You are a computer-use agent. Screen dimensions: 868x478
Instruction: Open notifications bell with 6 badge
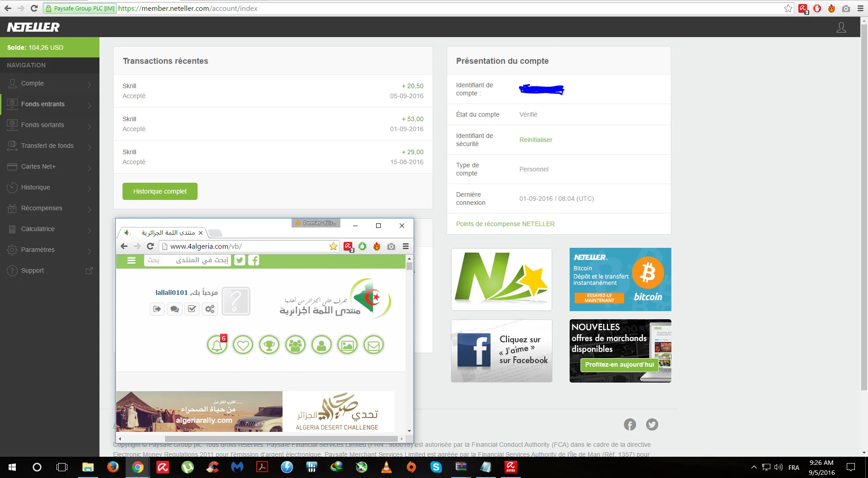click(217, 345)
